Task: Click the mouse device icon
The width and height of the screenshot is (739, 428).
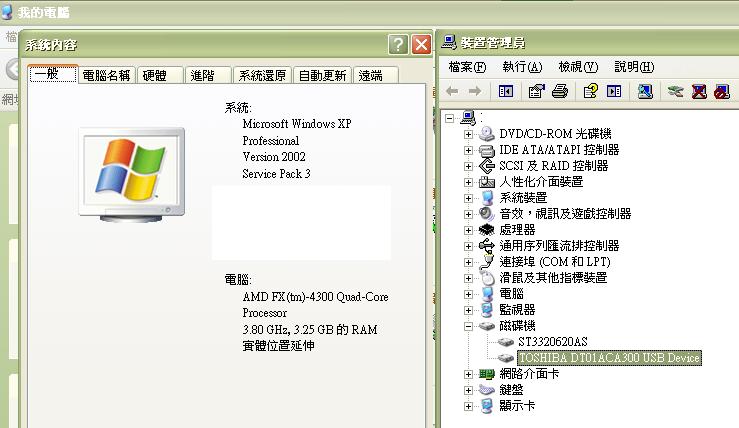Action: 486,278
